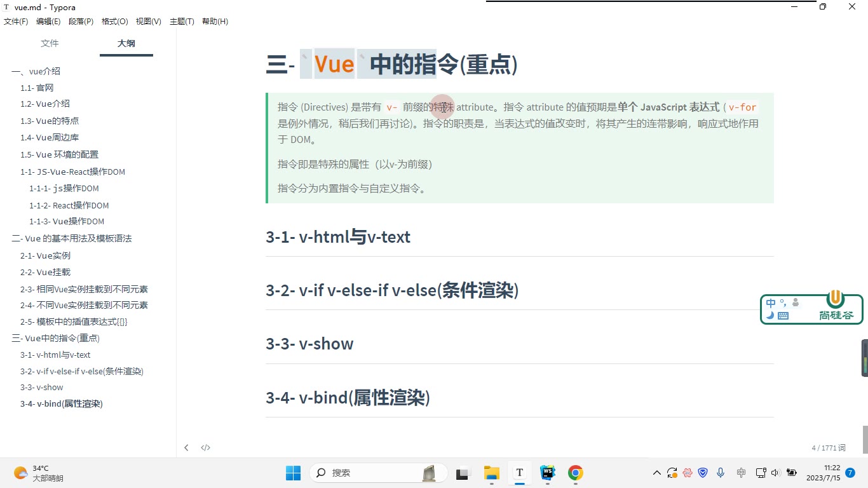Jump to outline item 1.4- Vue周边库

50,137
